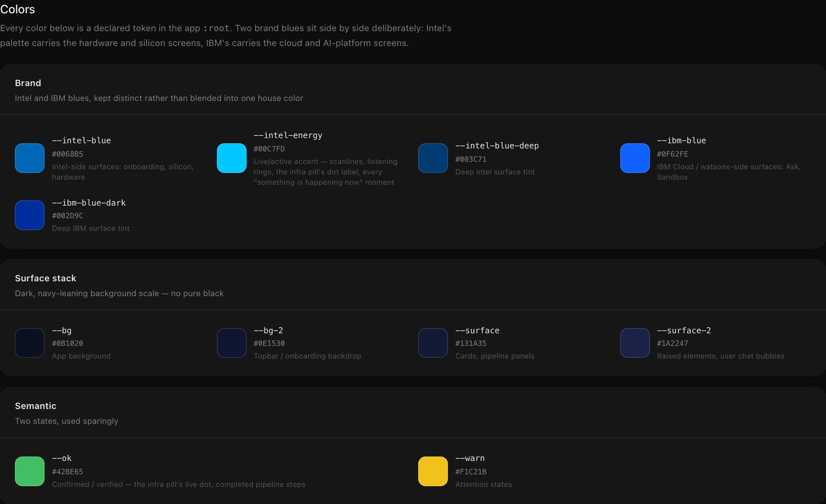Click the hex value #1A2247
The image size is (826, 504).
[x=673, y=343]
